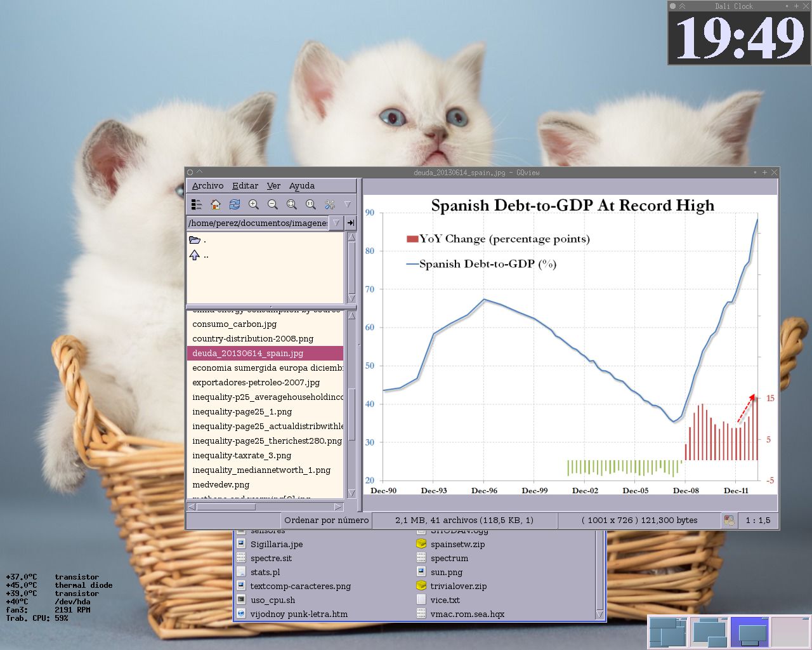Open the Archivo menu
Screen dimensions: 812x650
207,185
